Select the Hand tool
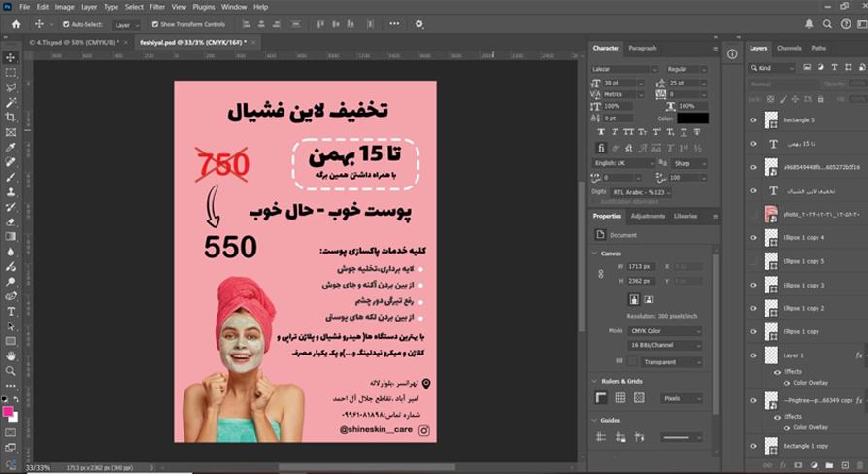Viewport: 868px width, 474px height. pos(11,356)
